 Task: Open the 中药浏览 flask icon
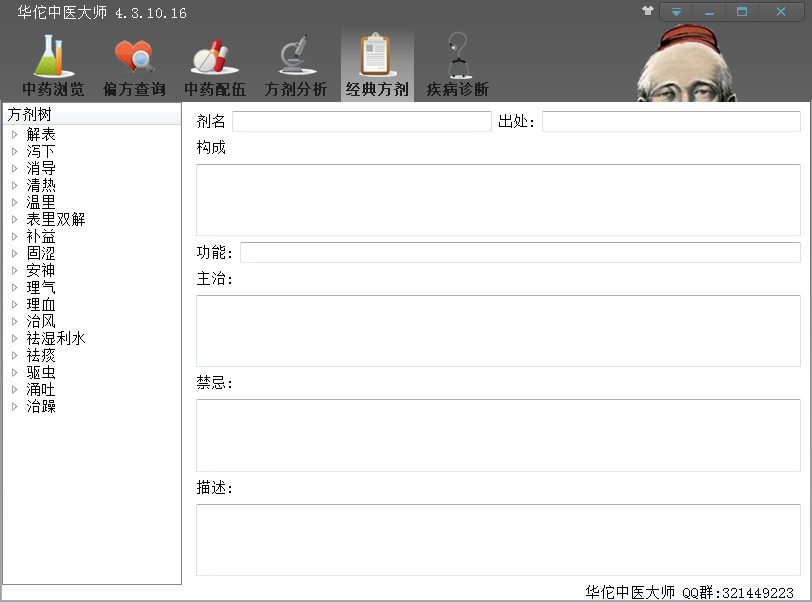click(53, 58)
